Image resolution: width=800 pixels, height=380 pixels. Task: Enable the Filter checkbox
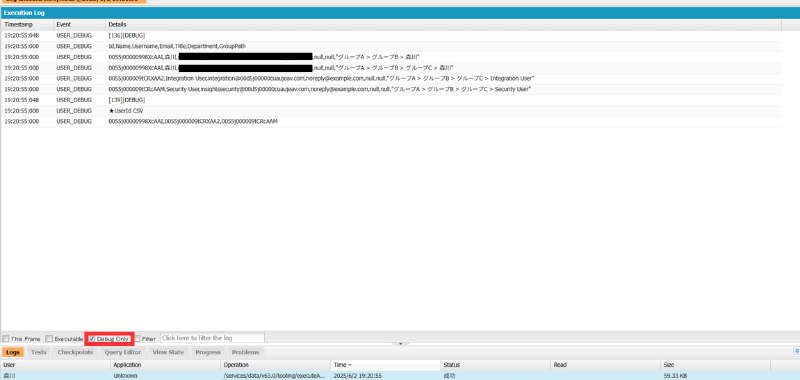pyautogui.click(x=138, y=339)
